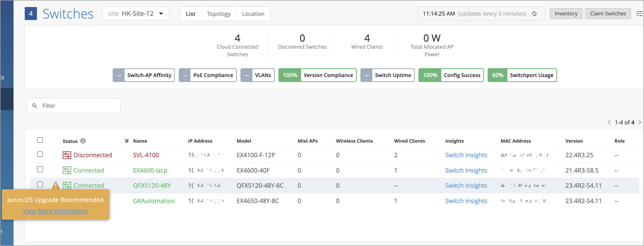Screen dimensions: 644x246
Task: Go to the next page arrow
Action: 640,122
